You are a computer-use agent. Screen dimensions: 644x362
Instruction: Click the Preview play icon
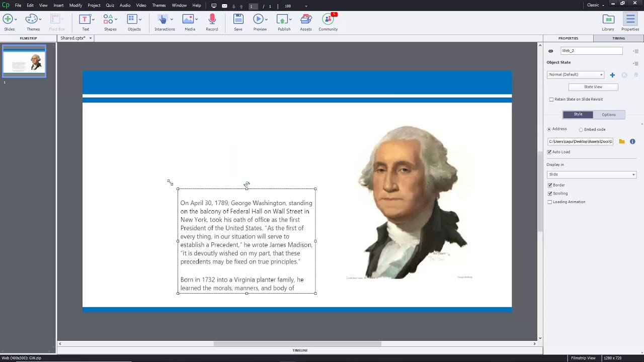pos(258,19)
